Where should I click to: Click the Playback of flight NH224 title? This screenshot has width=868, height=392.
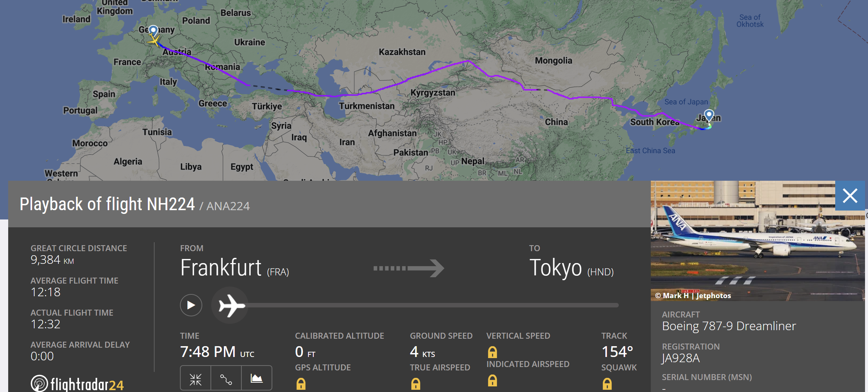107,204
